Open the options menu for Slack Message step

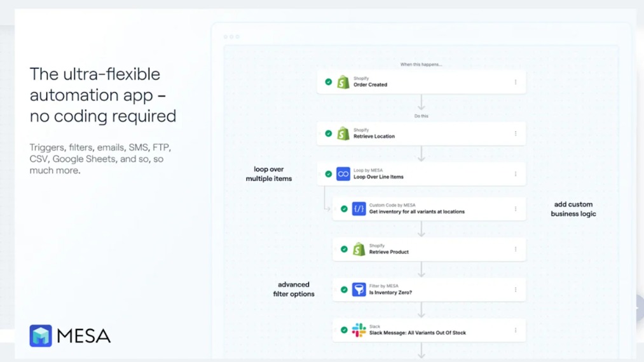516,330
